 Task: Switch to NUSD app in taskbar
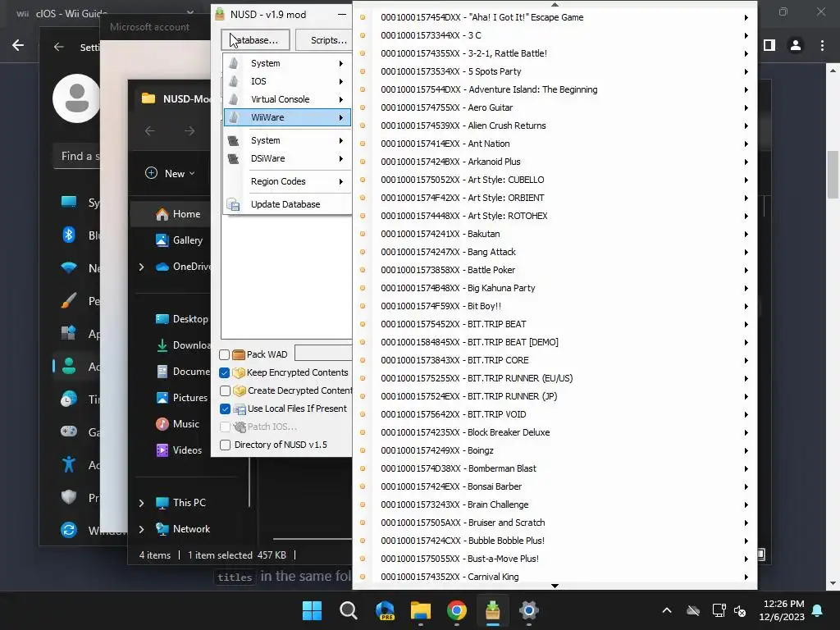[x=492, y=610]
